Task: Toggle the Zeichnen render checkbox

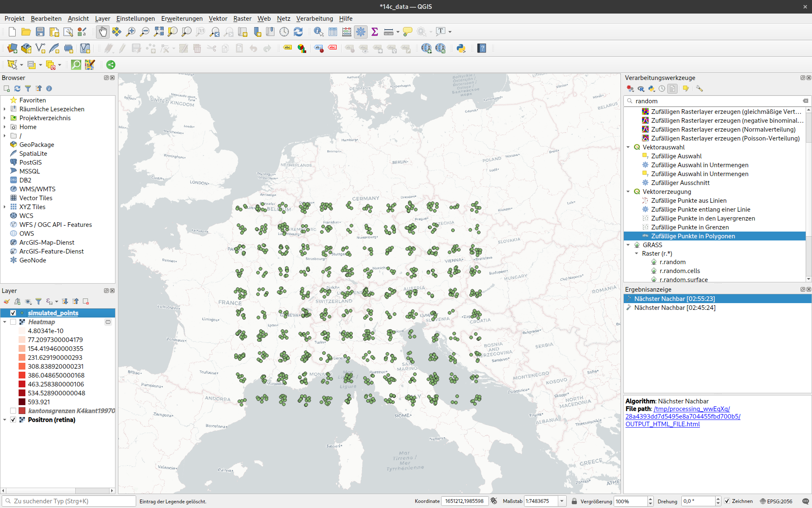Action: pyautogui.click(x=727, y=501)
